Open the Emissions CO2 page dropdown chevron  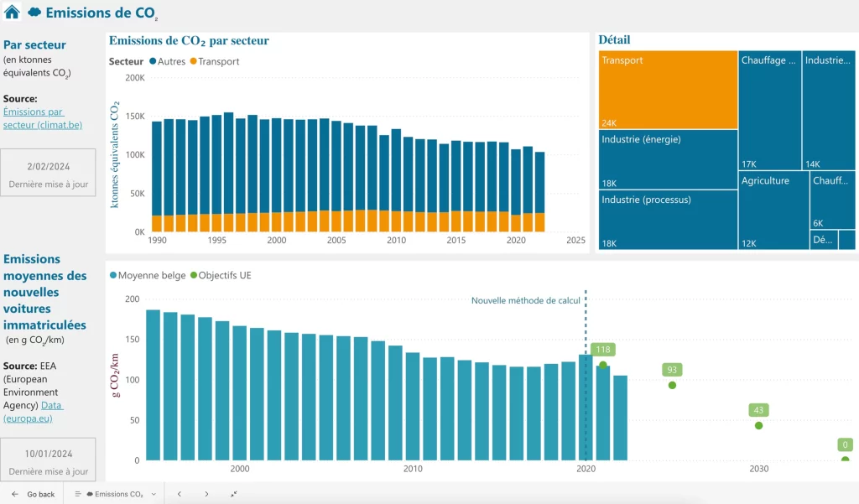pos(154,494)
